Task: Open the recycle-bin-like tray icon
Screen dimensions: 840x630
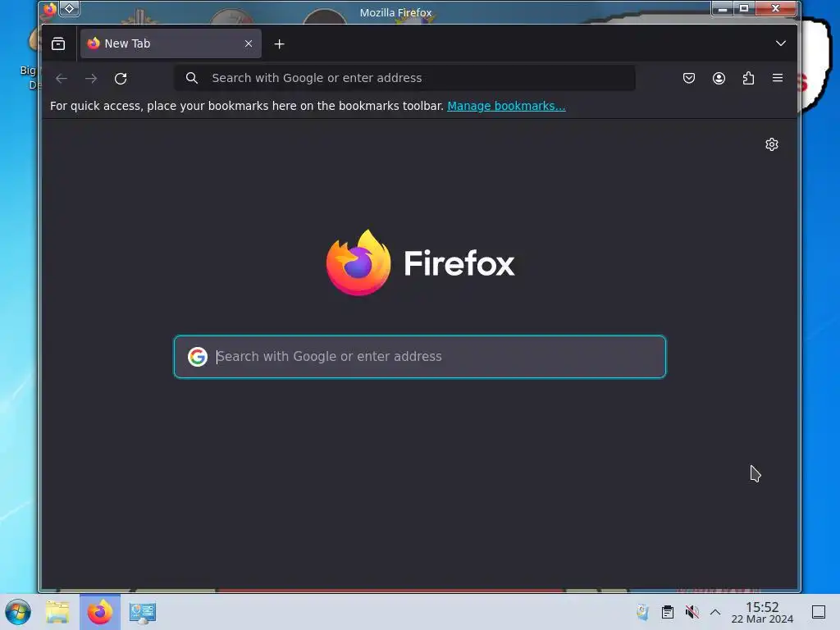Action: point(642,612)
